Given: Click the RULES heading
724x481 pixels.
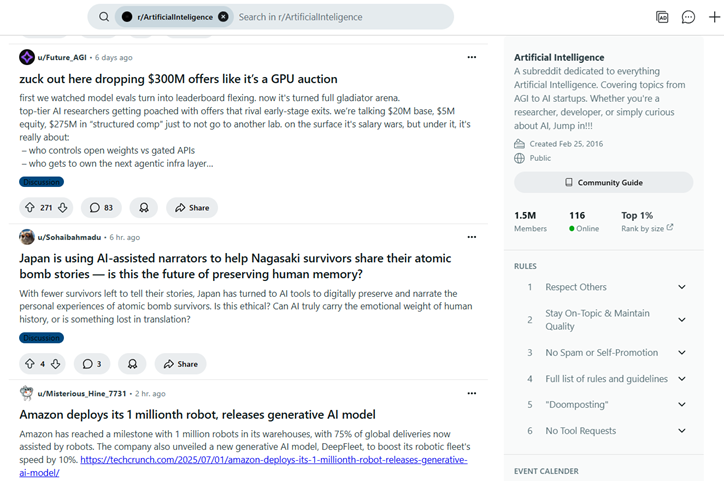Looking at the screenshot, I should 525,266.
